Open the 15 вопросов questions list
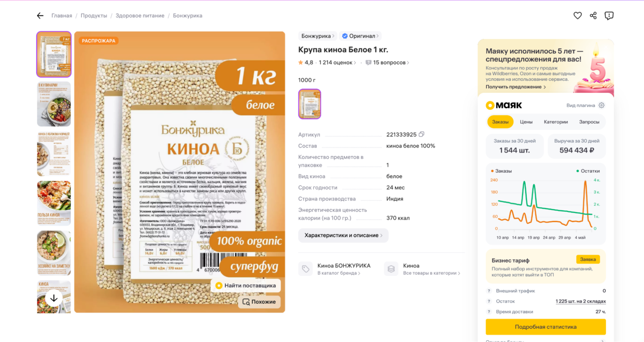The image size is (644, 342). [x=387, y=63]
